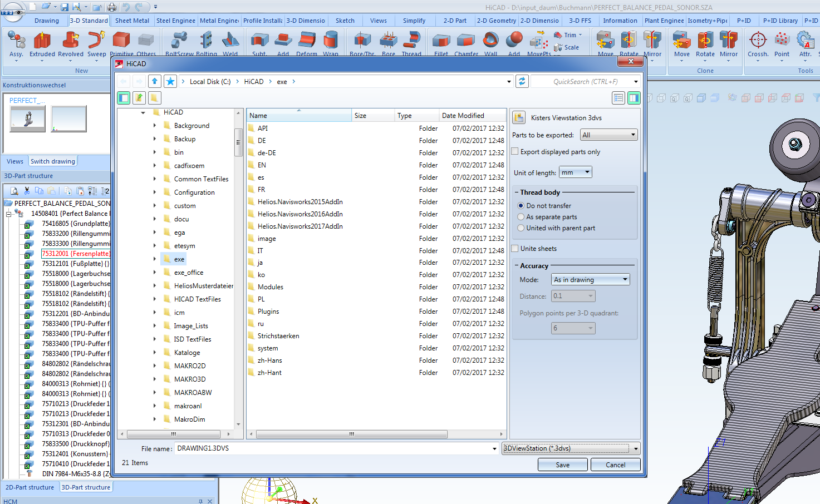
Task: Switch to the Sheet Metal ribbon tab
Action: click(x=132, y=21)
